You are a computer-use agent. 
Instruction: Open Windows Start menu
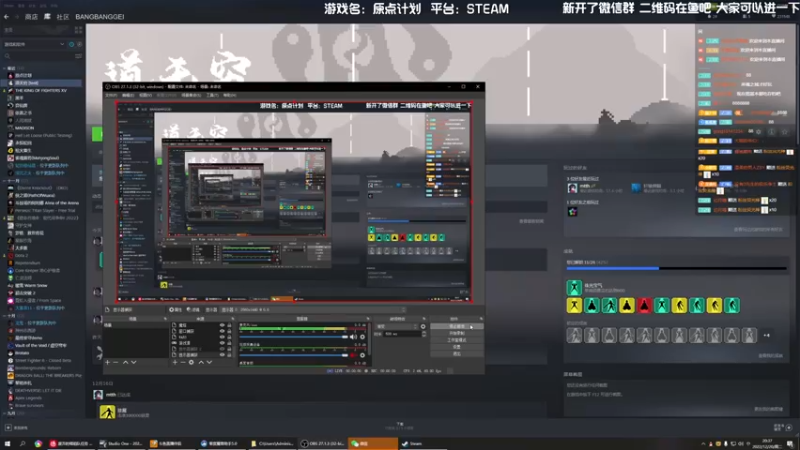pos(7,443)
